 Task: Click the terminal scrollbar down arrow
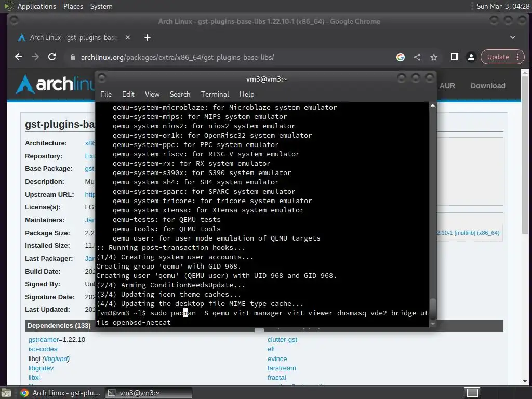click(433, 324)
